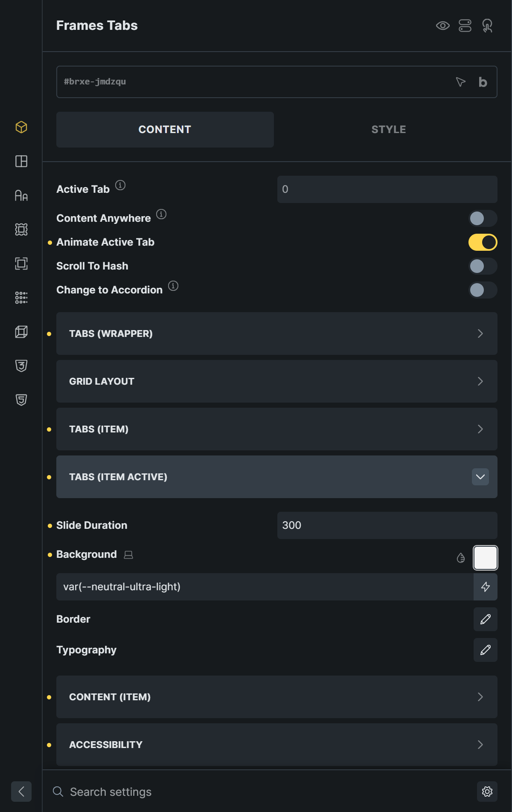The width and height of the screenshot is (512, 812).
Task: Expand the CONTENT (ITEM) section
Action: [277, 697]
